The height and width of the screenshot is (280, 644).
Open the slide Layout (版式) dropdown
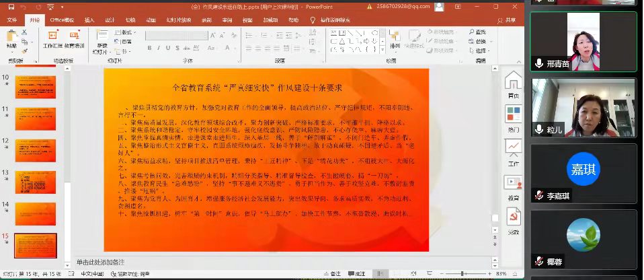coord(125,32)
